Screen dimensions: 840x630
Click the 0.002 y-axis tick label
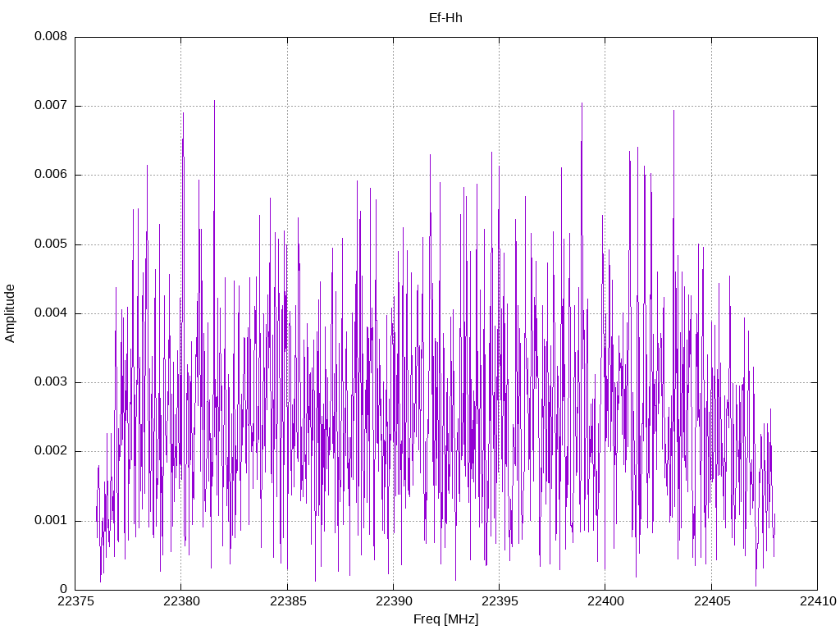click(x=51, y=451)
